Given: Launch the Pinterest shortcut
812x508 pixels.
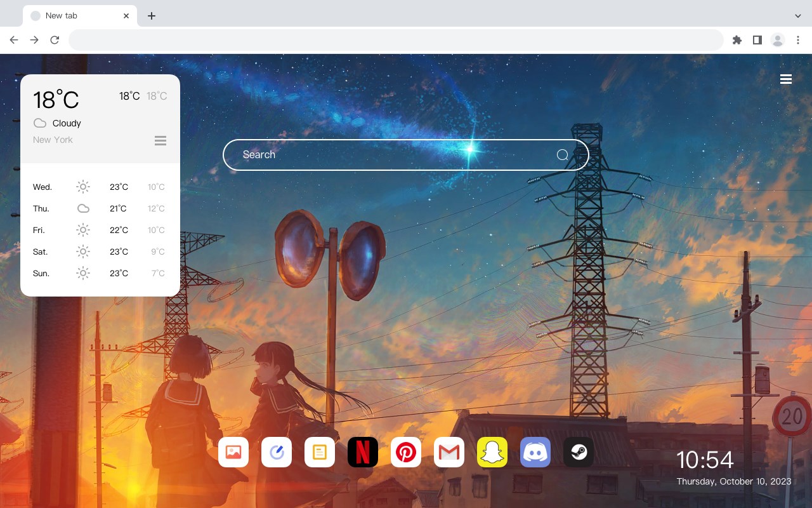Looking at the screenshot, I should 406,452.
